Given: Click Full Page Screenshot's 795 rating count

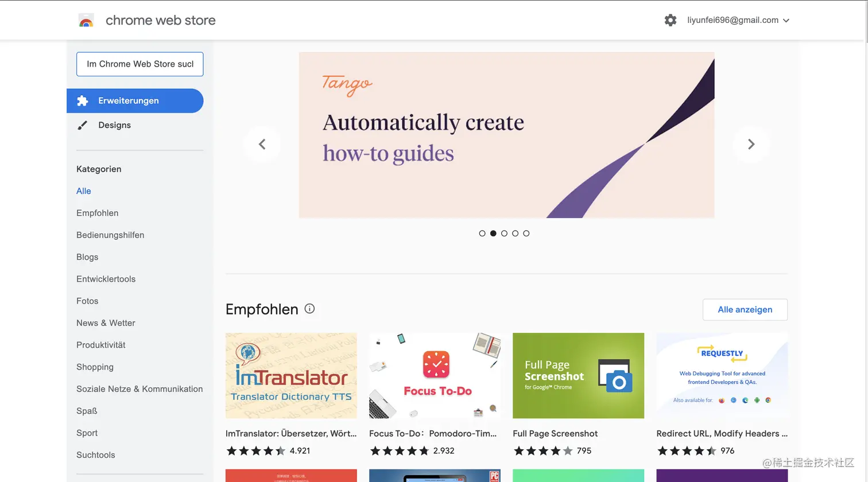Looking at the screenshot, I should pyautogui.click(x=584, y=451).
